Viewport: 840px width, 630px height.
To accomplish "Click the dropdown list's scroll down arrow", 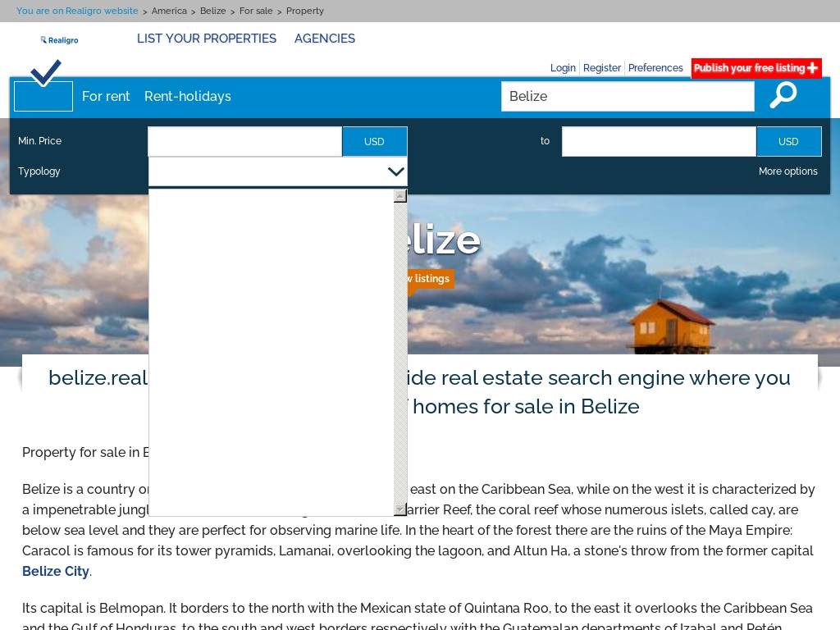I will coord(400,509).
